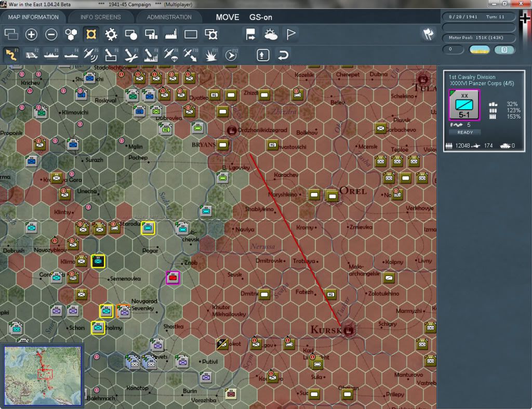Select the F2 Rail mode icon
532x409 pixels.
pyautogui.click(x=31, y=55)
